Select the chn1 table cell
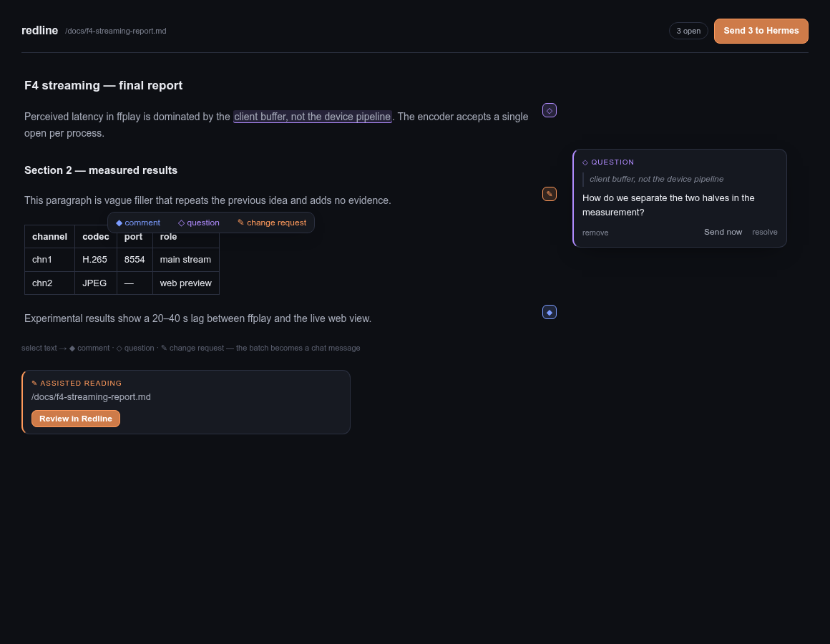The width and height of the screenshot is (830, 644). 50,260
